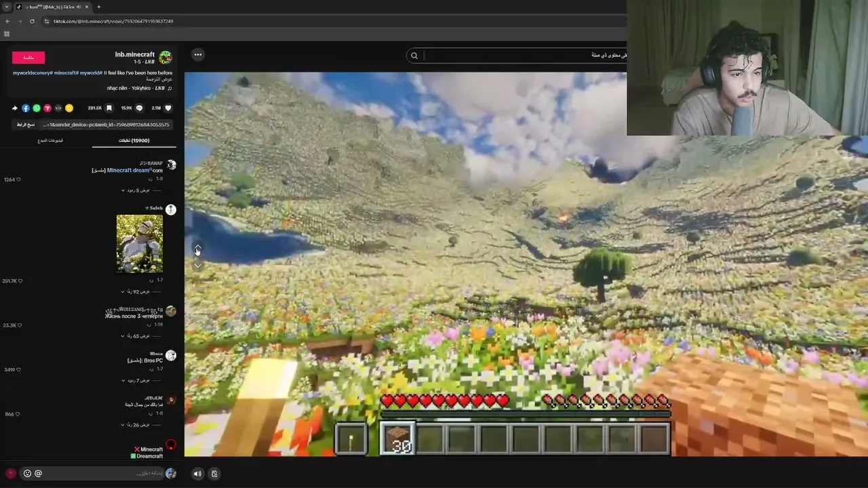The height and width of the screenshot is (488, 868).
Task: Copy the video link button
Action: pyautogui.click(x=26, y=125)
